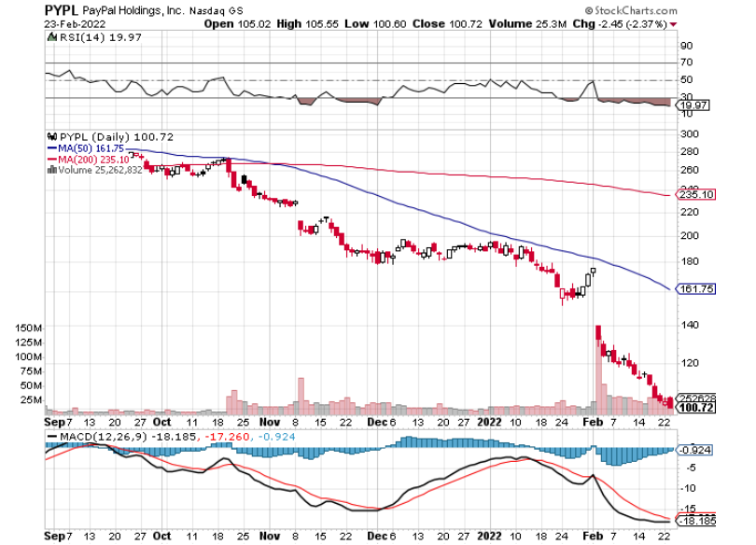The width and height of the screenshot is (756, 545).
Task: Click the Chg -2.45 (-2.37%) value
Action: point(620,23)
